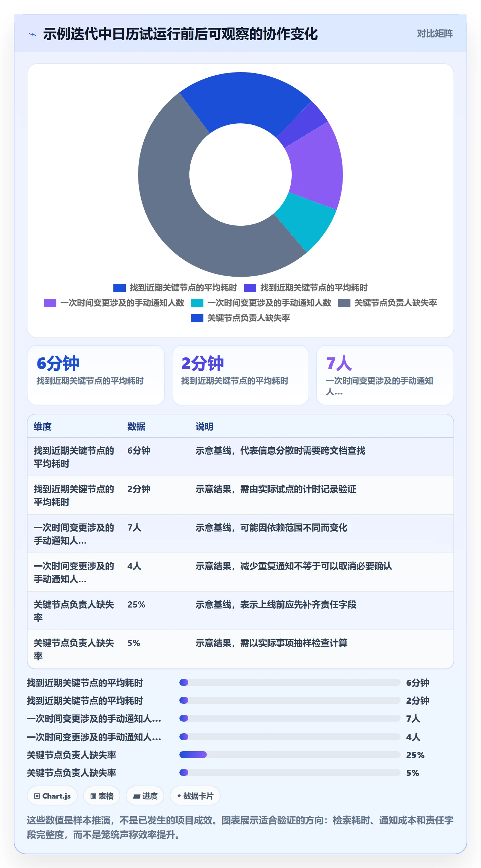This screenshot has height=868, width=481.
Task: Click the progress bar labeled 6分钟
Action: click(290, 682)
